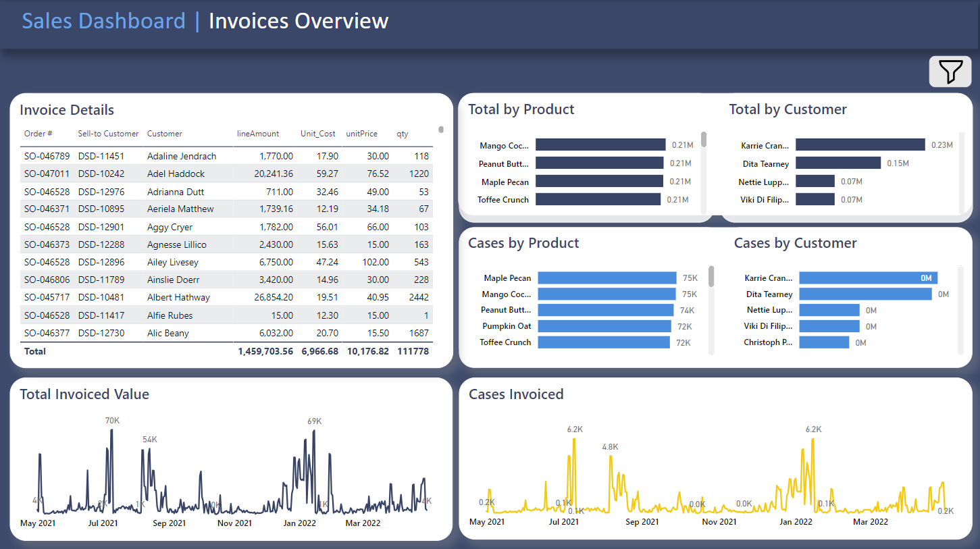Click customer name Adel Haddock
Image resolution: width=980 pixels, height=549 pixels.
[176, 174]
